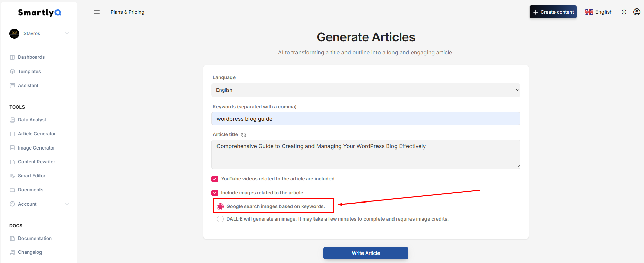Click the Documentation file icon
This screenshot has height=263, width=644.
coord(12,239)
